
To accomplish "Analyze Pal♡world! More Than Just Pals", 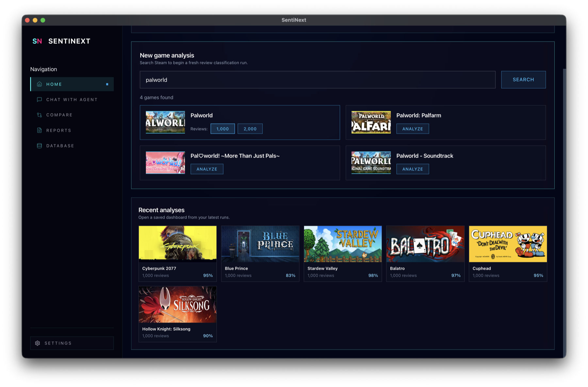I will click(x=207, y=169).
